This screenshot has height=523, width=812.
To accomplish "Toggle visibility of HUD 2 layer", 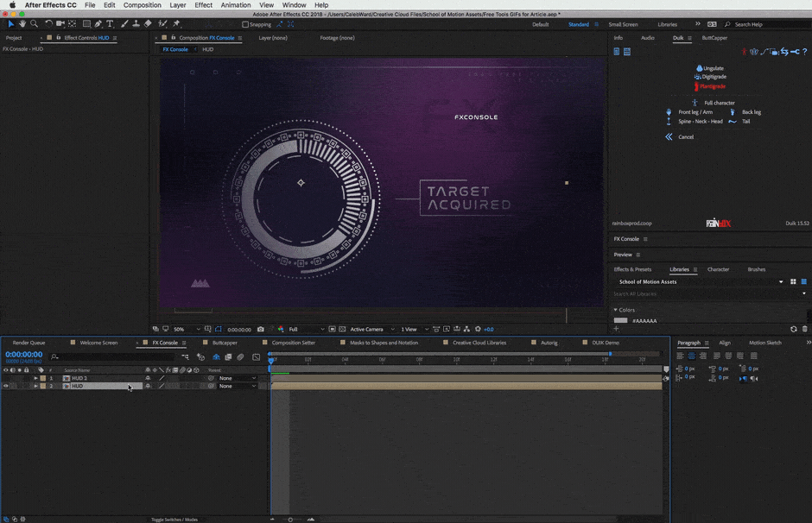I will (6, 378).
